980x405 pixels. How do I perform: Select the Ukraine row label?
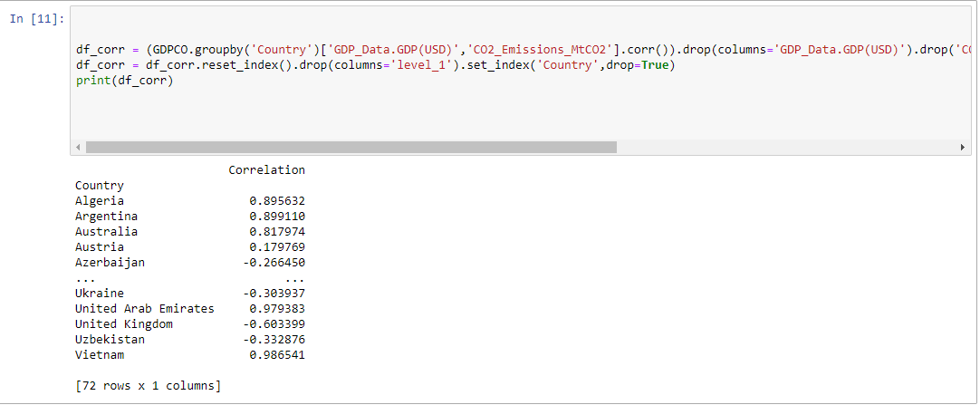coord(100,294)
